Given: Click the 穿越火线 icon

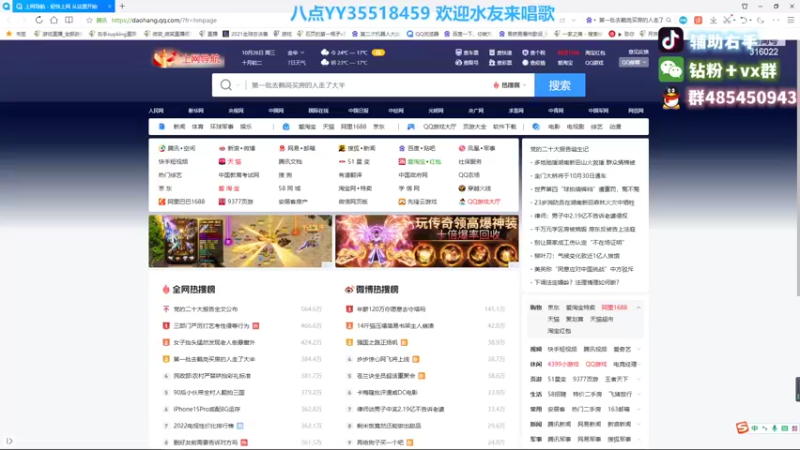Looking at the screenshot, I should 462,188.
